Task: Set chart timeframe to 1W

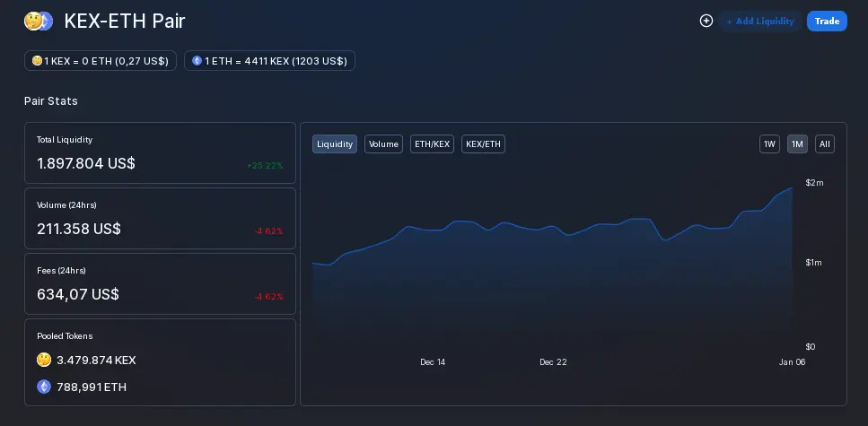Action: coord(769,143)
